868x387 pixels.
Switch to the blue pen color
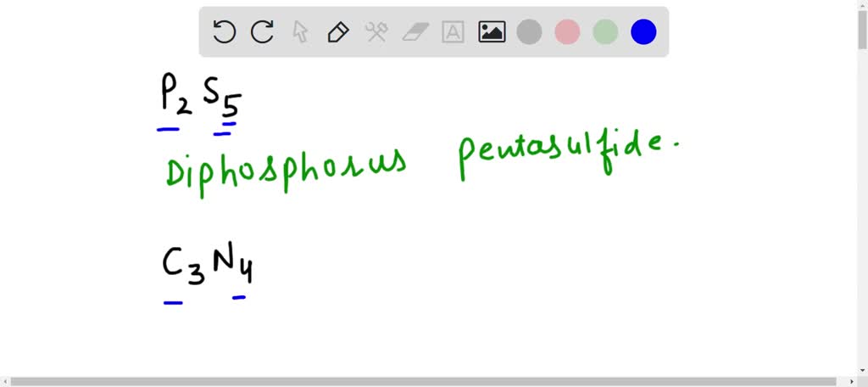click(643, 32)
